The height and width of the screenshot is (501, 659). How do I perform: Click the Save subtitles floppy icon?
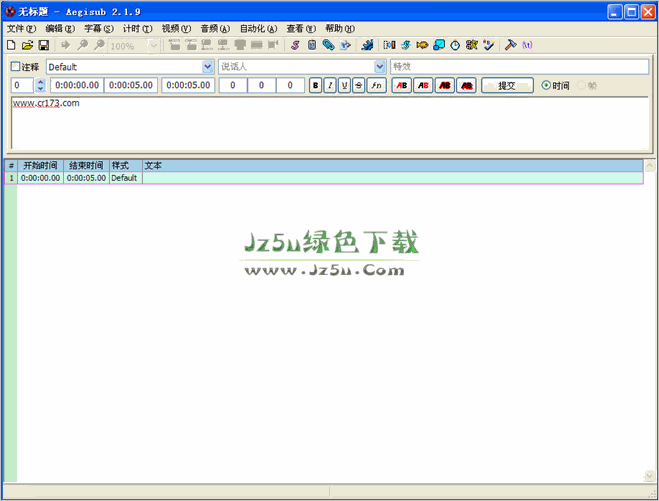[44, 45]
